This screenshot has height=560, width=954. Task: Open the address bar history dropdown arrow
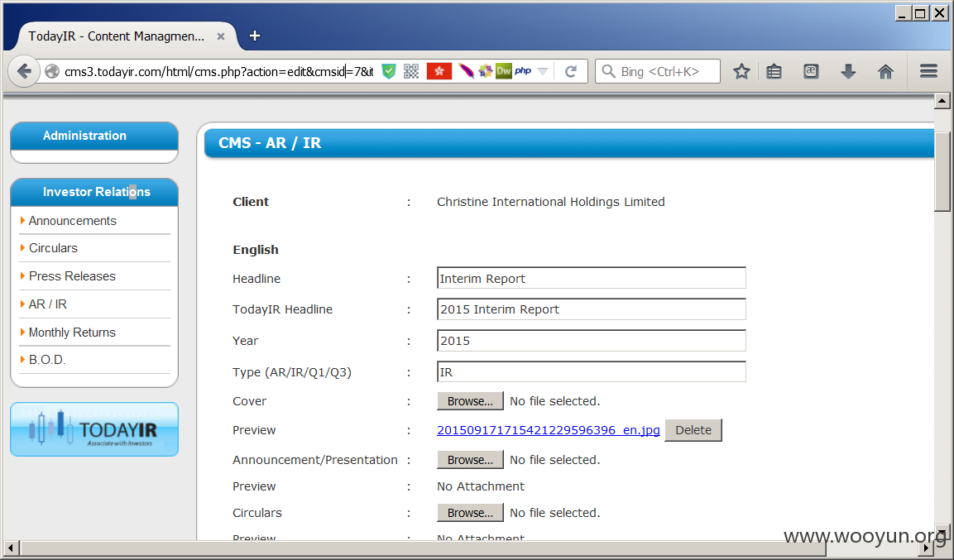point(543,72)
